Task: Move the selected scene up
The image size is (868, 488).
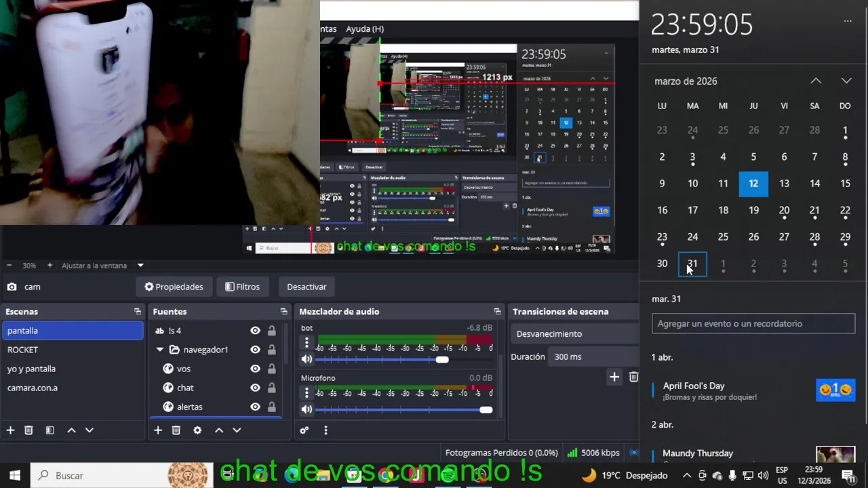Action: point(71,430)
